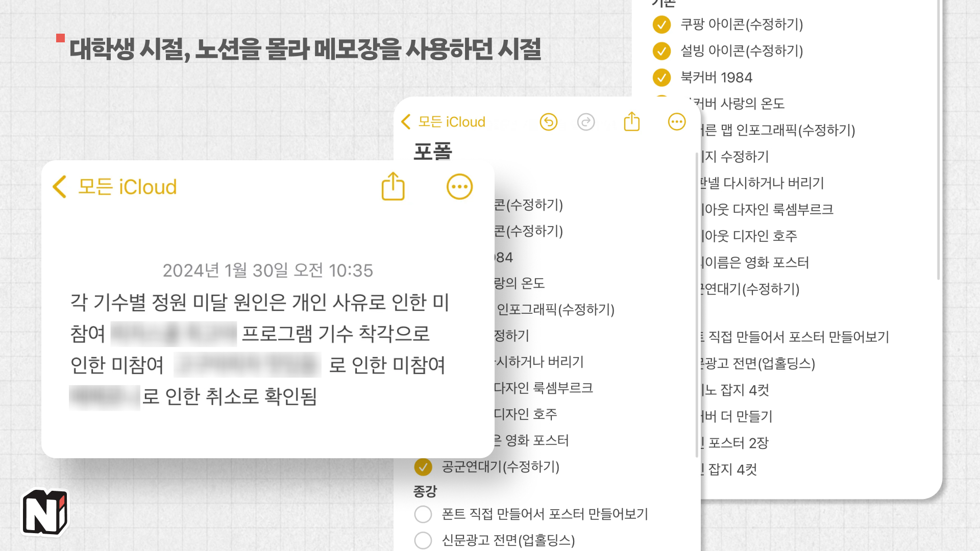Click the redo arrow icon

tap(586, 122)
